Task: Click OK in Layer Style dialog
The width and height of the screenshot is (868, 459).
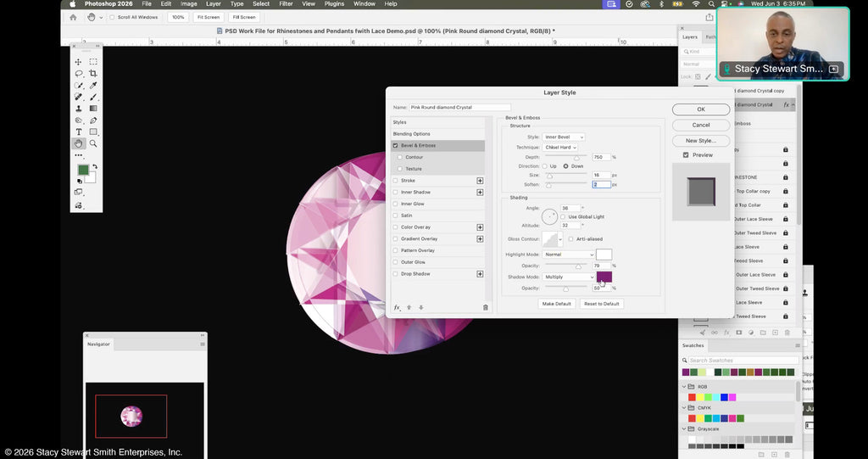Action: pos(701,109)
